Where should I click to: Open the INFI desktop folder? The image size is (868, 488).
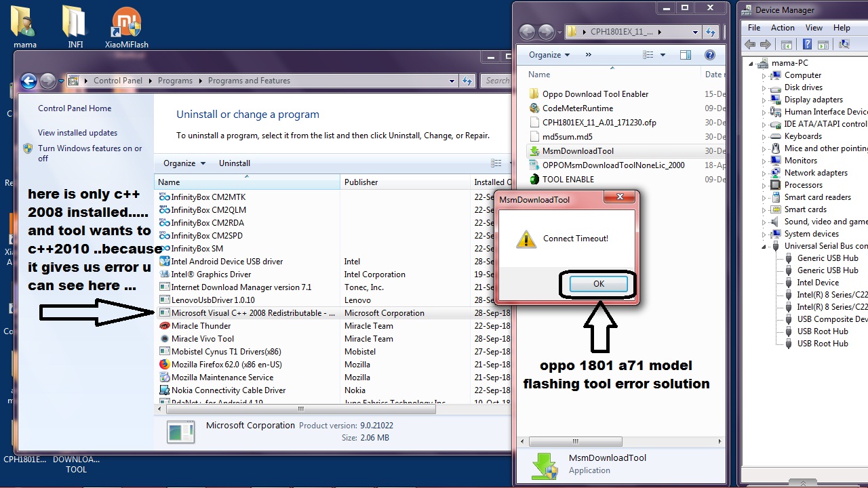coord(75,27)
